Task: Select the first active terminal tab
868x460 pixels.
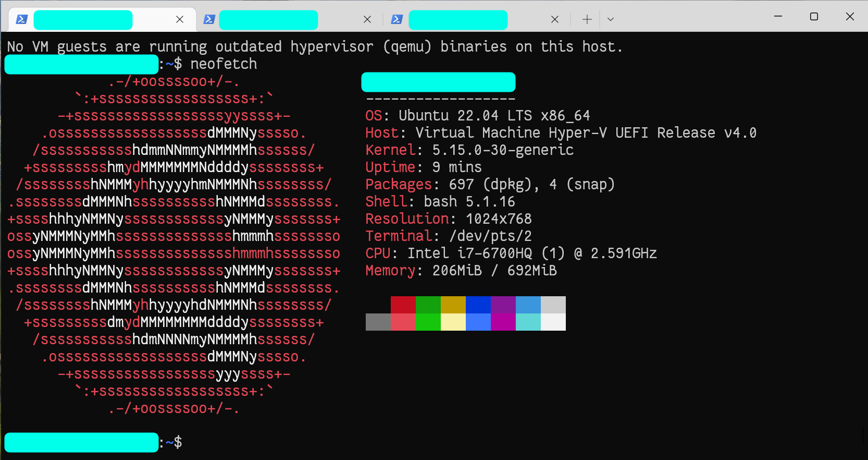Action: pos(102,20)
